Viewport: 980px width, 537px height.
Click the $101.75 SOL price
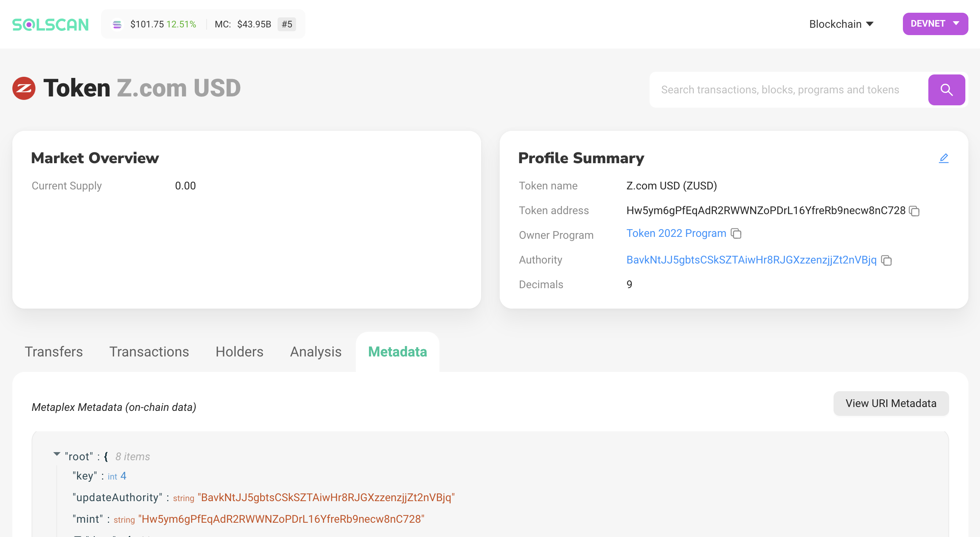(147, 24)
